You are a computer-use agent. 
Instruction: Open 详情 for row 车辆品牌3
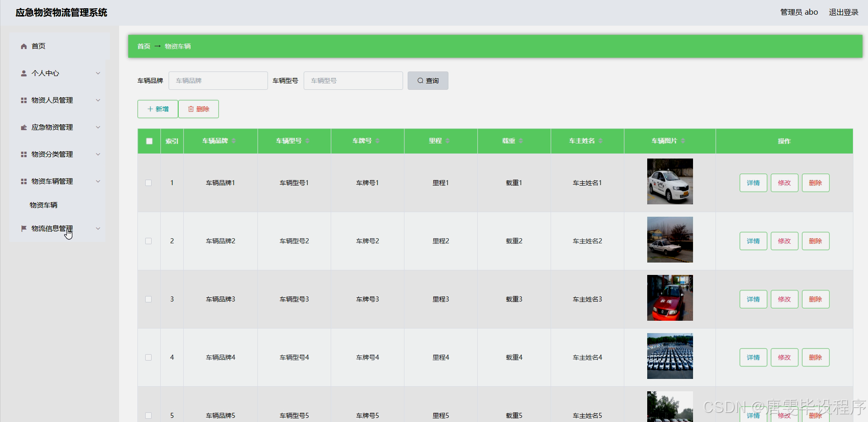click(x=753, y=299)
